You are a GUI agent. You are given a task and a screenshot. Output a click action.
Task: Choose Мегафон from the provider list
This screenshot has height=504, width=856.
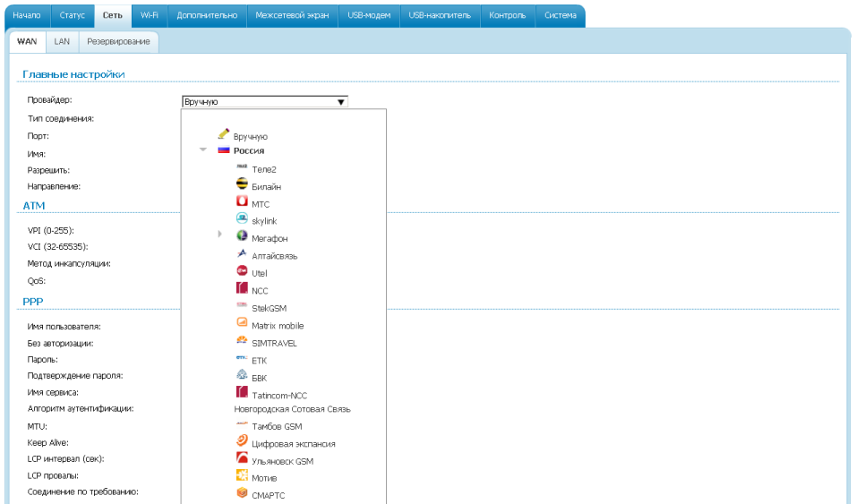pyautogui.click(x=270, y=239)
